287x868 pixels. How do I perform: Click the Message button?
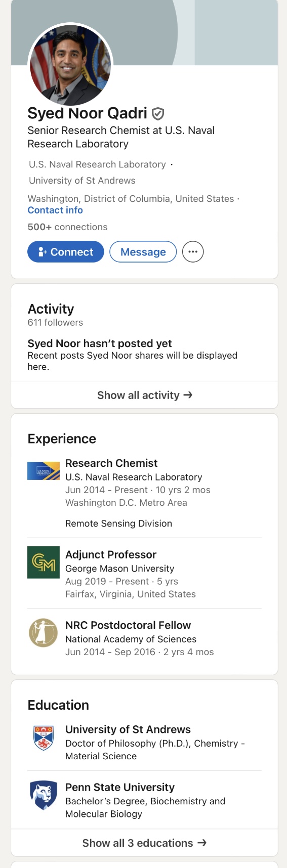143,251
